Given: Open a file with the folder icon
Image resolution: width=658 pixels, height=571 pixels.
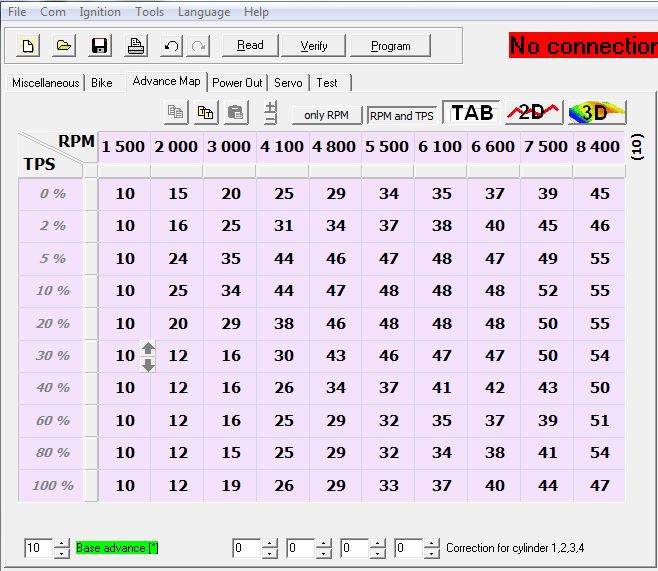Looking at the screenshot, I should [63, 46].
